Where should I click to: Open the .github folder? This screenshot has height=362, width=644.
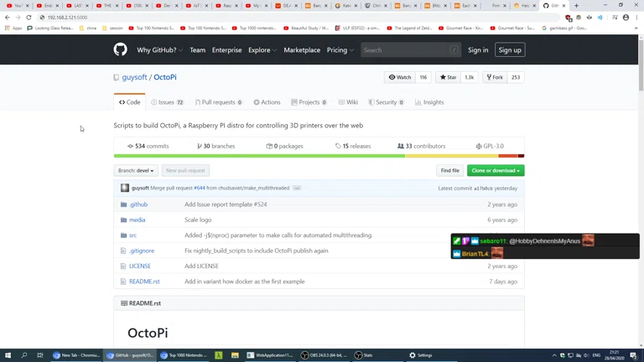[x=138, y=204]
